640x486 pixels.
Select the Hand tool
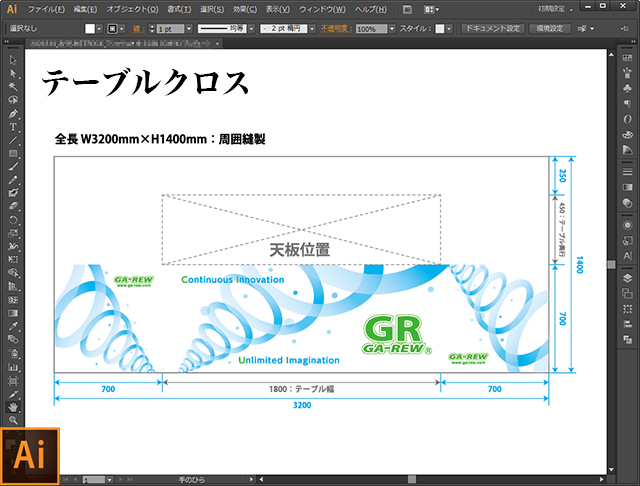coord(13,407)
